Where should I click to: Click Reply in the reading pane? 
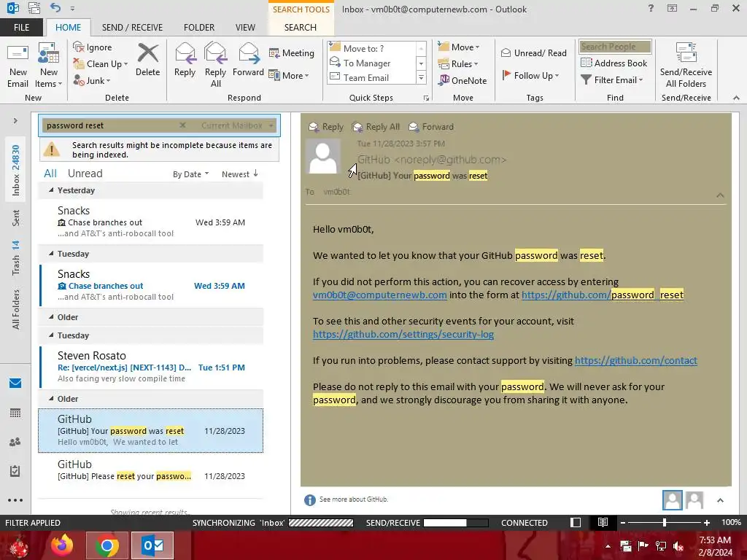coord(326,127)
